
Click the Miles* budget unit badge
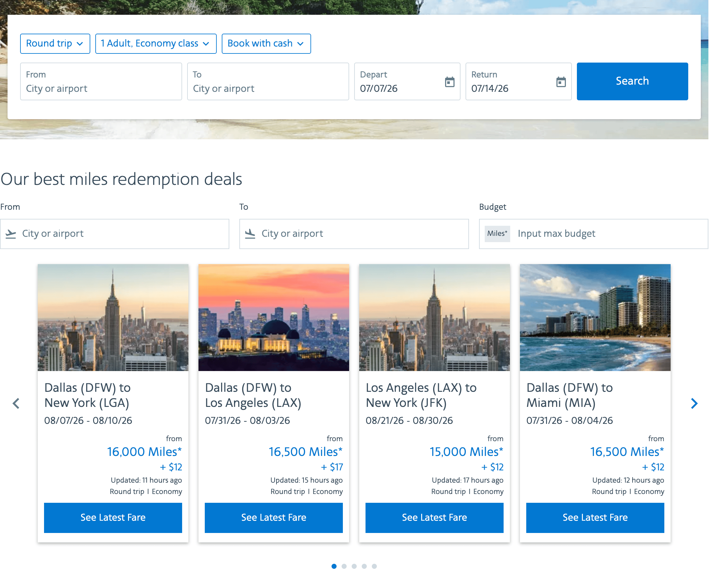click(x=497, y=234)
